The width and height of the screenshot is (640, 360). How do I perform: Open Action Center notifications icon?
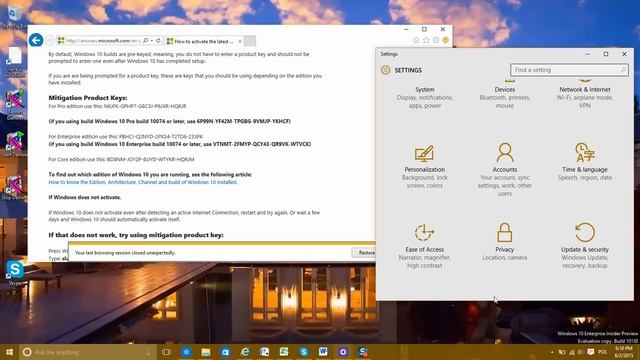click(x=591, y=352)
